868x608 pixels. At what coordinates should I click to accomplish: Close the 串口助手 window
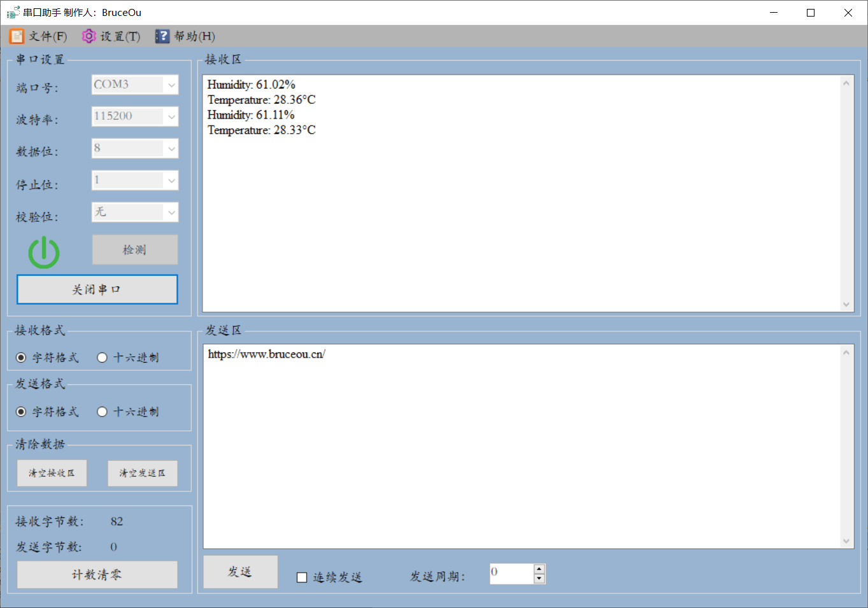click(848, 13)
